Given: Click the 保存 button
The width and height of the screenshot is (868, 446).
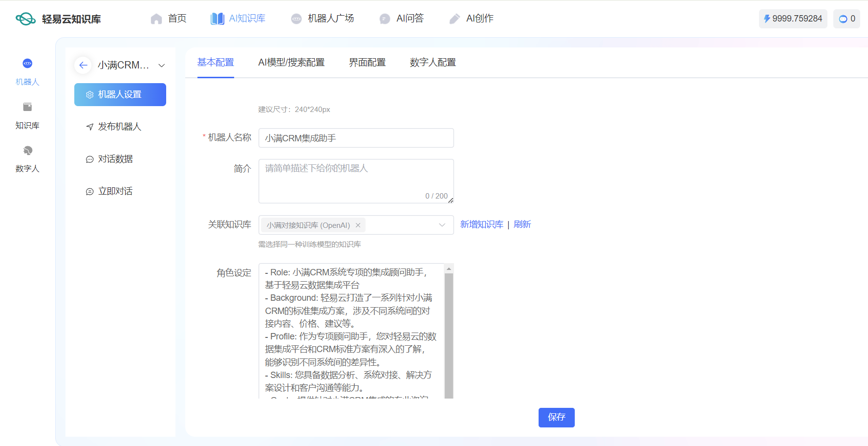Looking at the screenshot, I should pyautogui.click(x=556, y=418).
